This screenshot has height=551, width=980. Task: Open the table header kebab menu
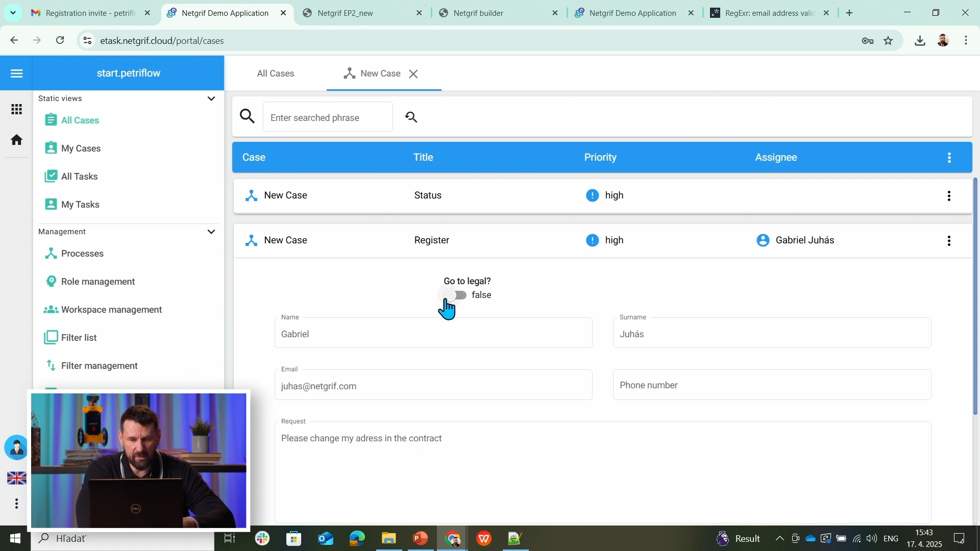(949, 157)
